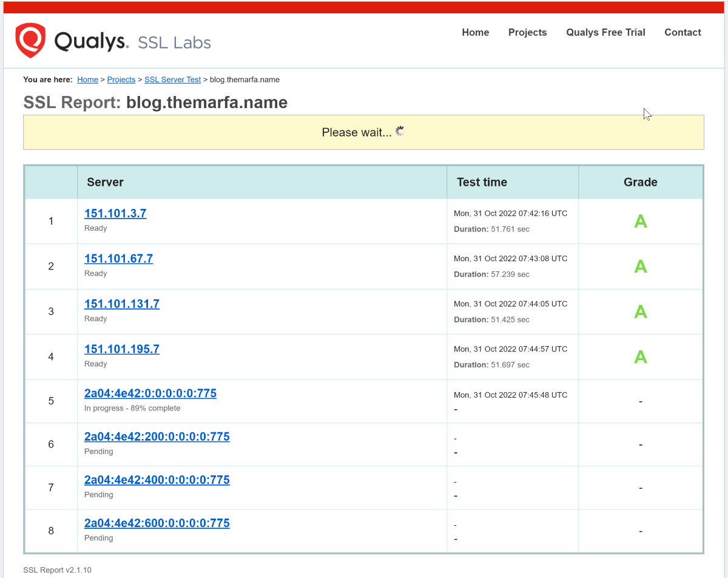Click the Ready status under 151.101.67.7
Screen dimensions: 728x578
point(96,273)
